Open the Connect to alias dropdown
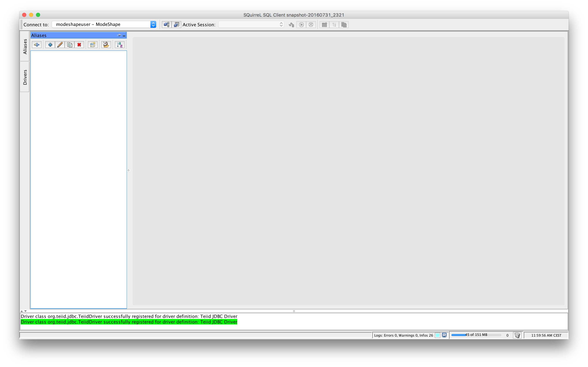 point(153,24)
